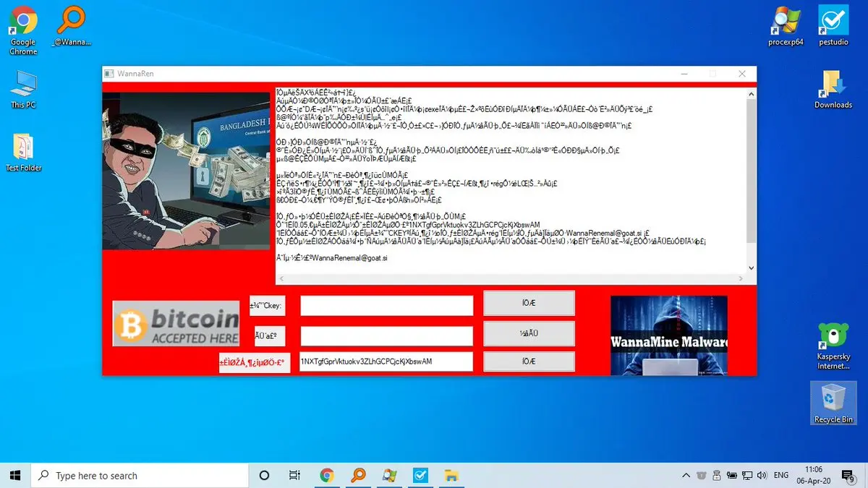The width and height of the screenshot is (868, 488).
Task: Open the clock showing 11:06
Action: click(814, 475)
